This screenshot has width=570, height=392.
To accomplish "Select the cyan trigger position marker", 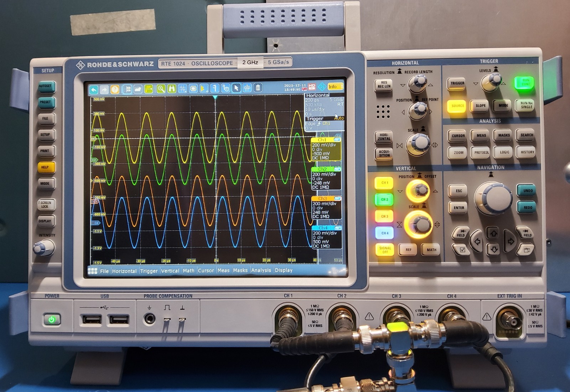I will point(215,97).
